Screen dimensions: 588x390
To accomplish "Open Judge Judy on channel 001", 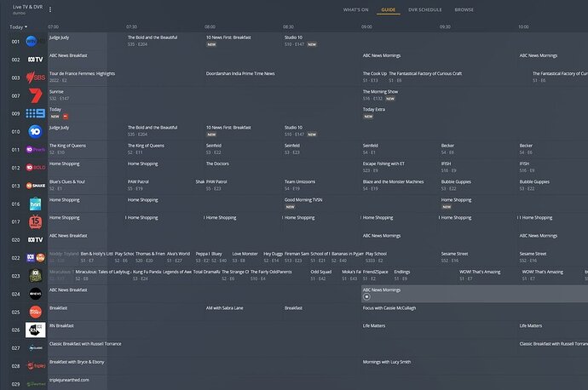I will coord(59,37).
